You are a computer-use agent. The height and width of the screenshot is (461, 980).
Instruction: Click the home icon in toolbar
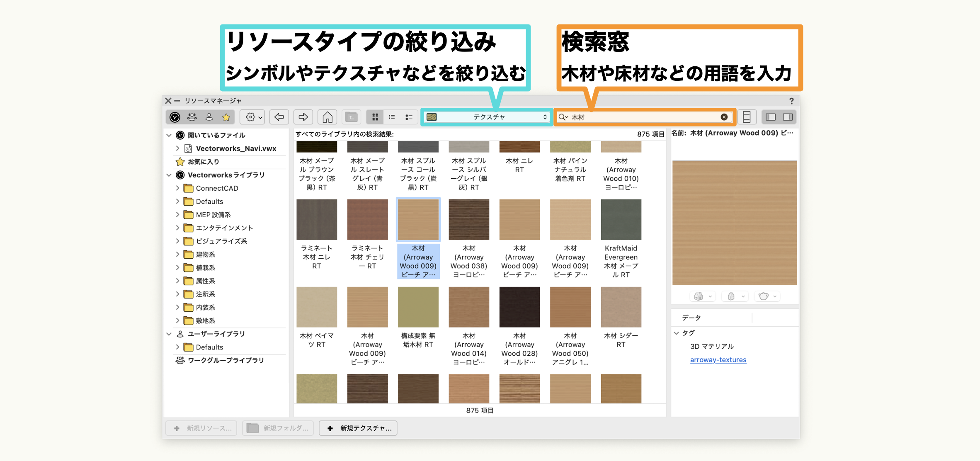click(327, 117)
